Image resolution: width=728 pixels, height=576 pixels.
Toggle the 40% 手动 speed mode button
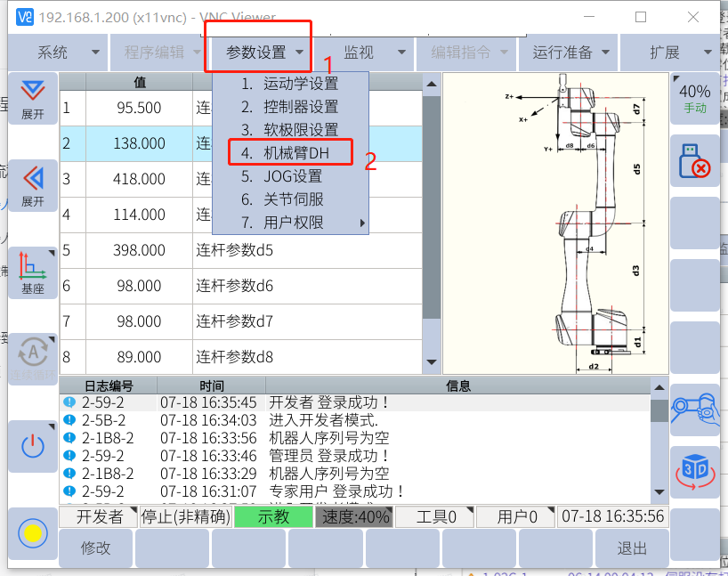[694, 97]
